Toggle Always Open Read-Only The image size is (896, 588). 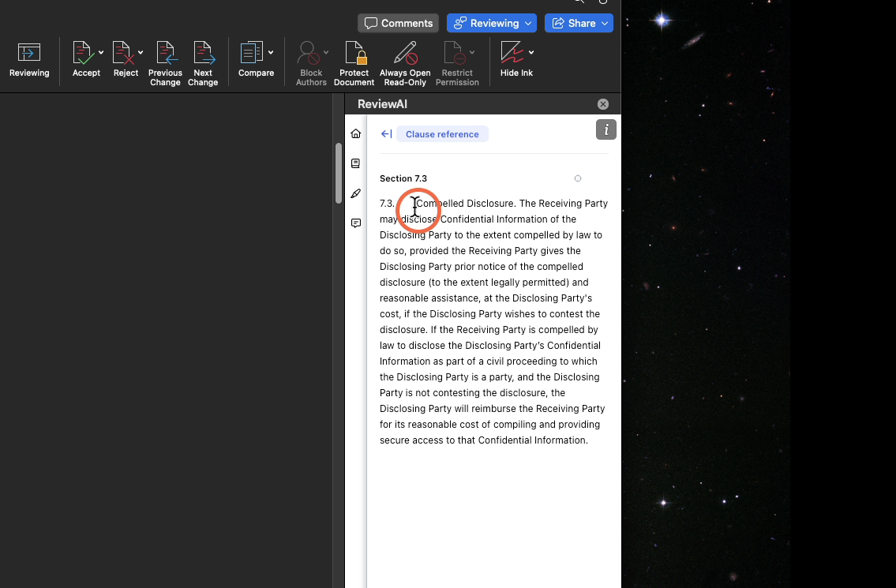pos(405,63)
